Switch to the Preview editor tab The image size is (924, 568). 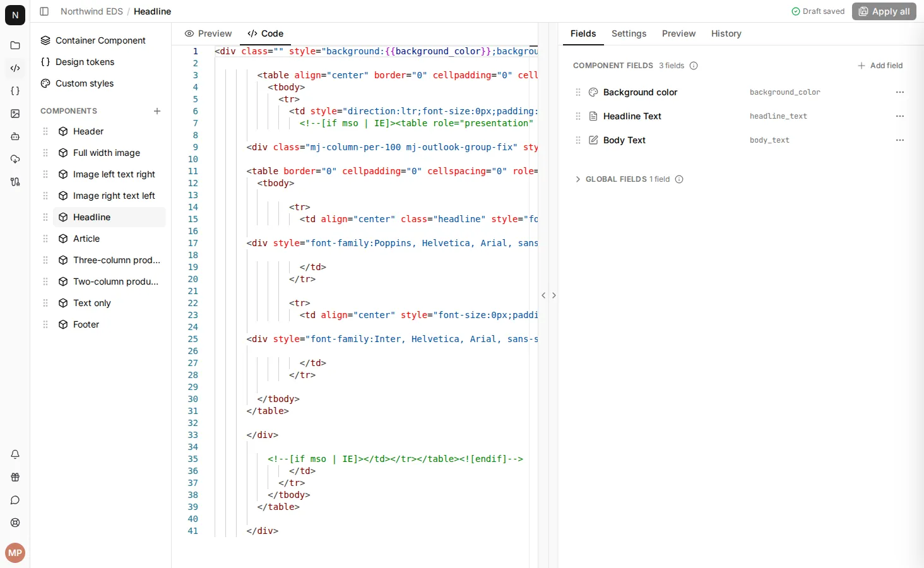(208, 33)
